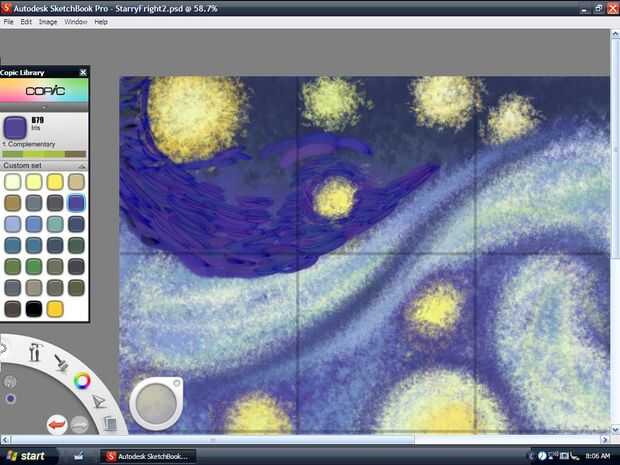Open the color wheel in the lagoon

point(82,381)
